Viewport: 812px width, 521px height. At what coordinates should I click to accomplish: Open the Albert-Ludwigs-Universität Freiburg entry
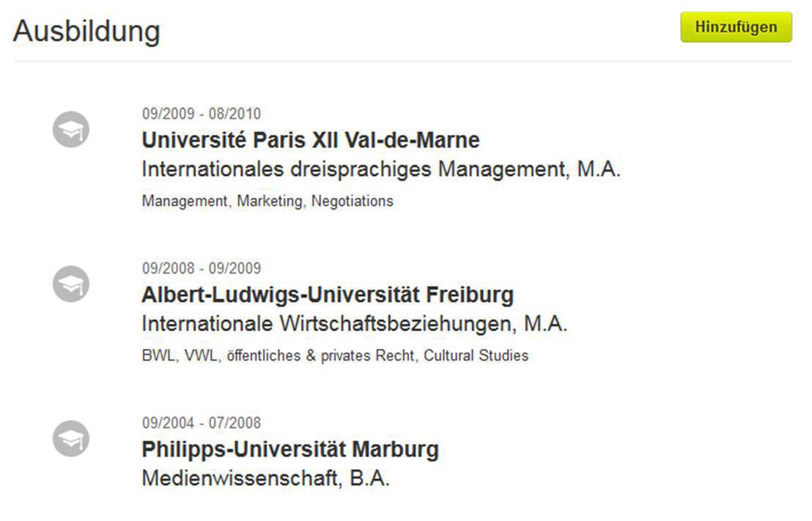pyautogui.click(x=328, y=295)
